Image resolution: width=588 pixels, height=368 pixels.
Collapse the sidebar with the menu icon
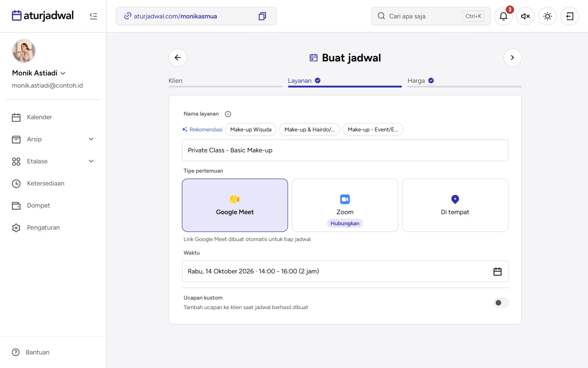pos(93,16)
